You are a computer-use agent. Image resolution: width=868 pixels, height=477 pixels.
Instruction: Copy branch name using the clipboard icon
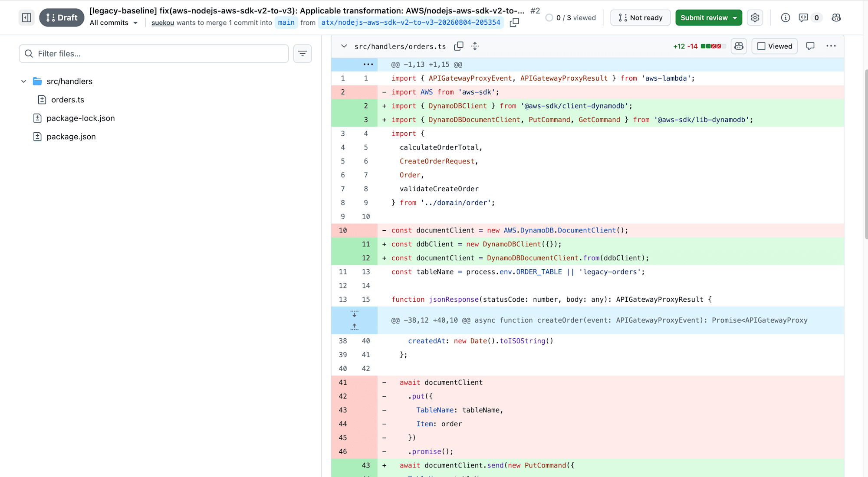[514, 23]
